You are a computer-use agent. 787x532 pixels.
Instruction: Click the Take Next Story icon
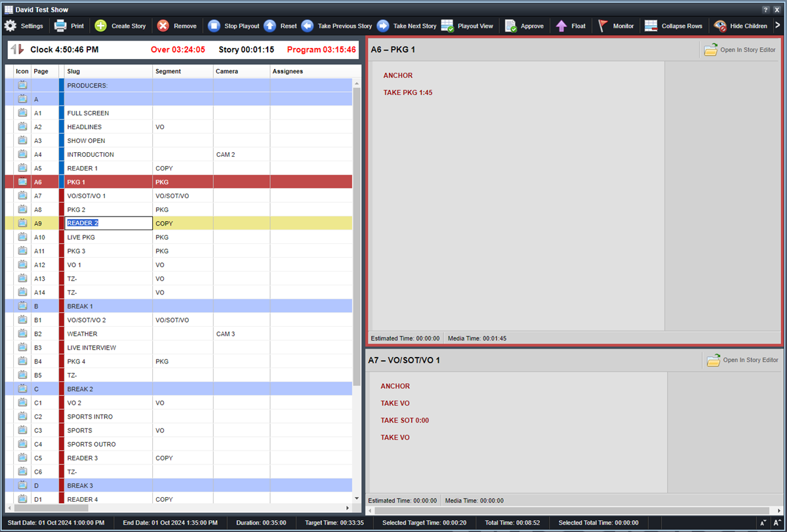(384, 26)
